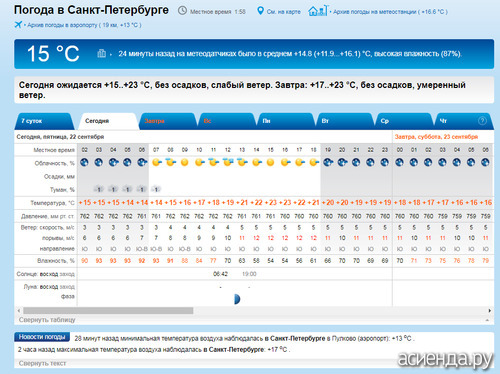Collapse table via Свернуть таблицу
This screenshot has height=374, width=500.
click(47, 320)
